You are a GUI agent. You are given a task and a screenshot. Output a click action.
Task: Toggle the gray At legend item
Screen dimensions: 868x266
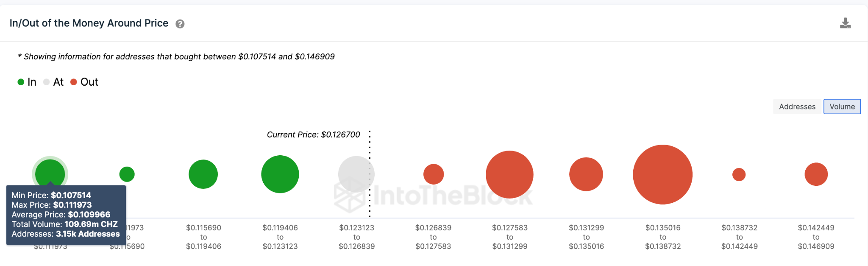click(53, 82)
